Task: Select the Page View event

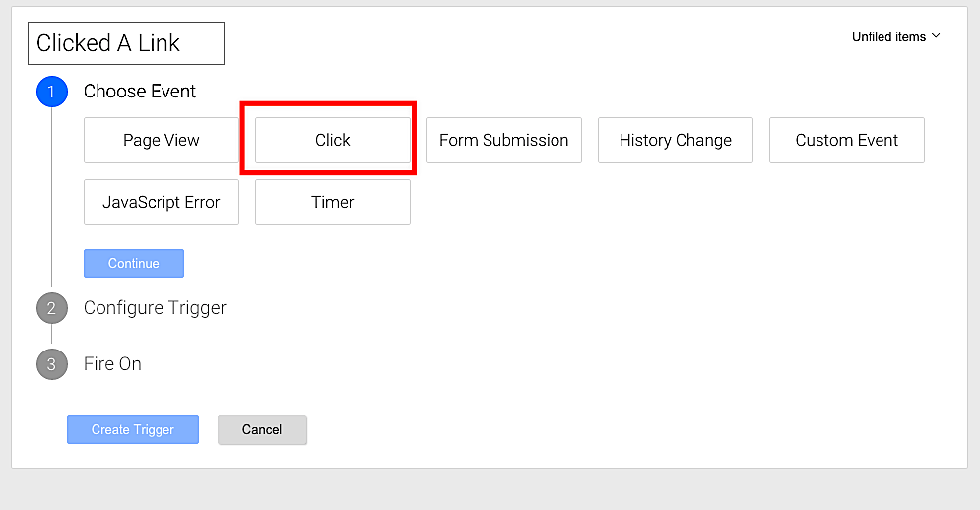Action: click(162, 140)
